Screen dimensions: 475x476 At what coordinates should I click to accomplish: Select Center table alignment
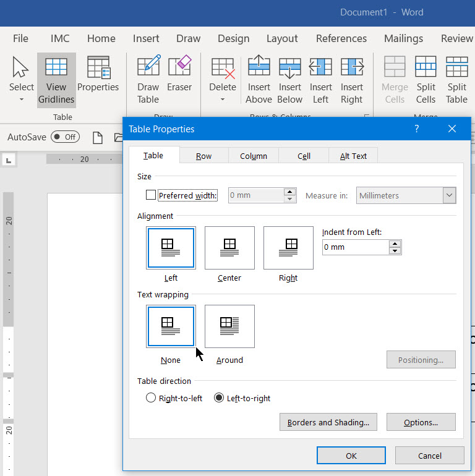click(x=229, y=248)
